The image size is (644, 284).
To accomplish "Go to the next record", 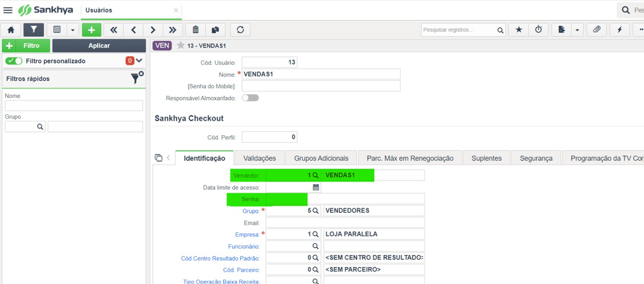I will 153,30.
